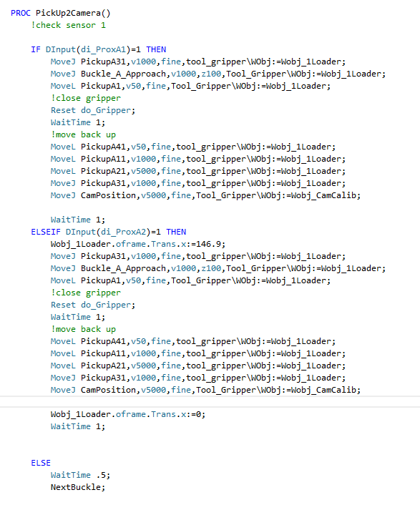Viewport: 420px width, 510px height.
Task: Select the '!check sensor 1' comment
Action: (68, 25)
